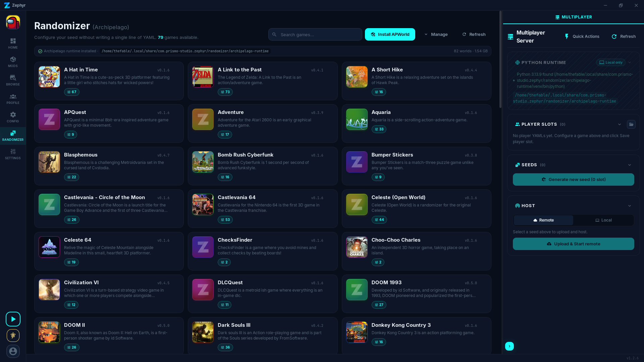
Task: Click Install APWorld button
Action: (x=390, y=35)
